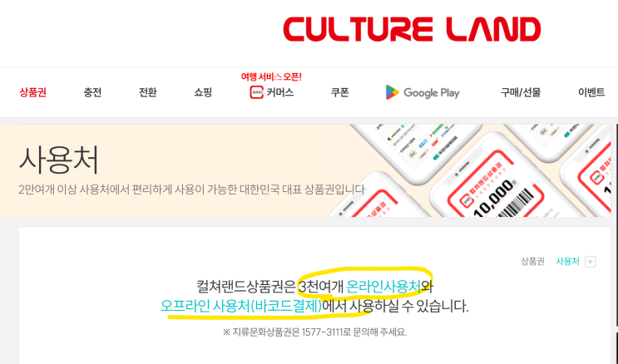This screenshot has width=618, height=364.
Task: Click the Google Play triangle icon
Action: tap(392, 92)
